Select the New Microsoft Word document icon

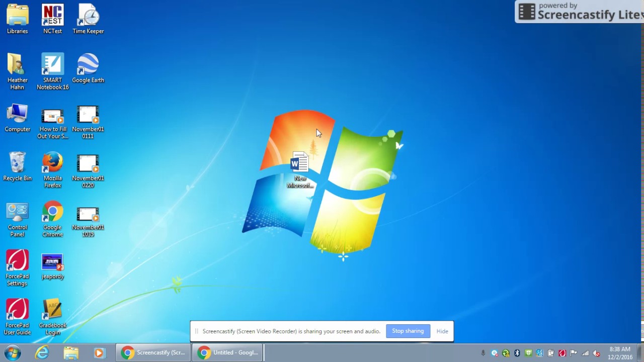(300, 170)
